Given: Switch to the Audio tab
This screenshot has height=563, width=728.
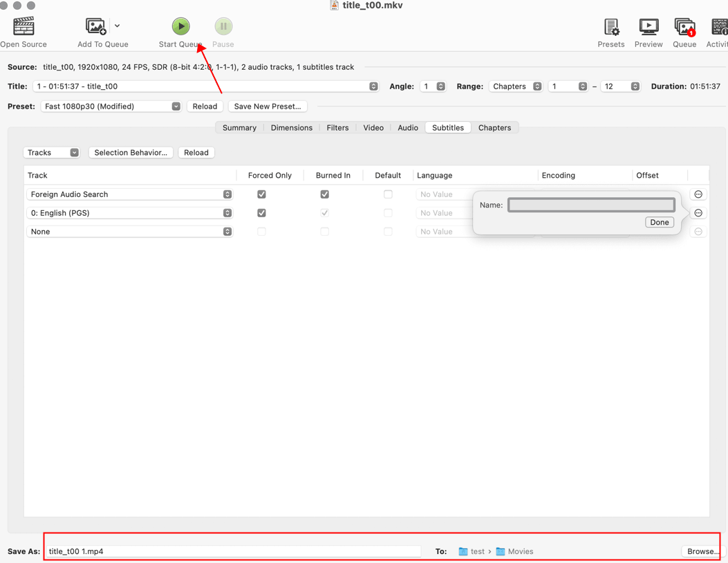Looking at the screenshot, I should tap(407, 128).
